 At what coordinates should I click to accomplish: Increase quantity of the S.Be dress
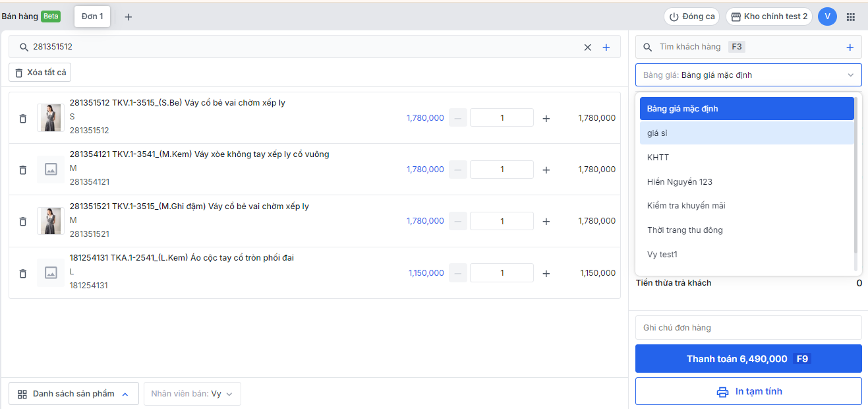[x=546, y=119]
